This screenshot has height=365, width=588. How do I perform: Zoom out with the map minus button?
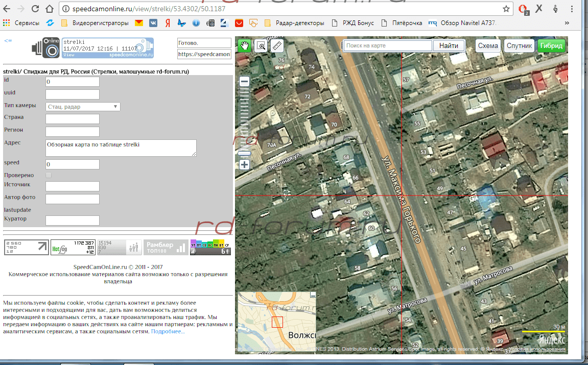point(245,82)
